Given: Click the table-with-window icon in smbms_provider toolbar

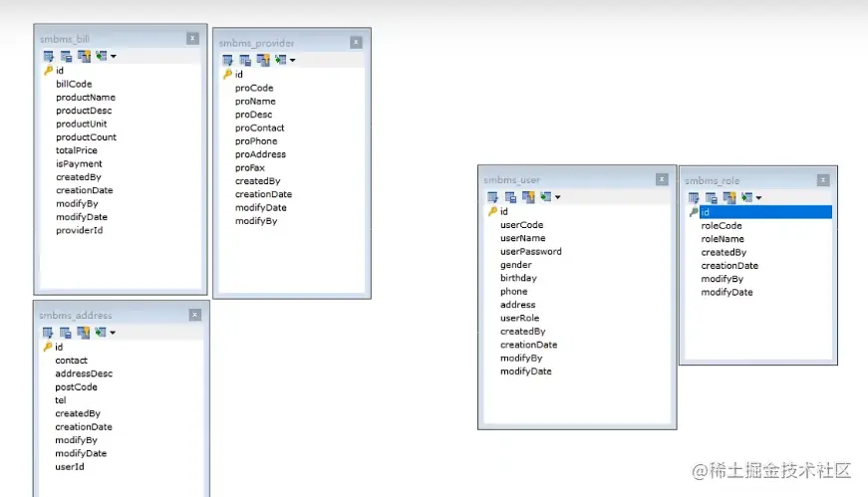Looking at the screenshot, I should coord(245,60).
